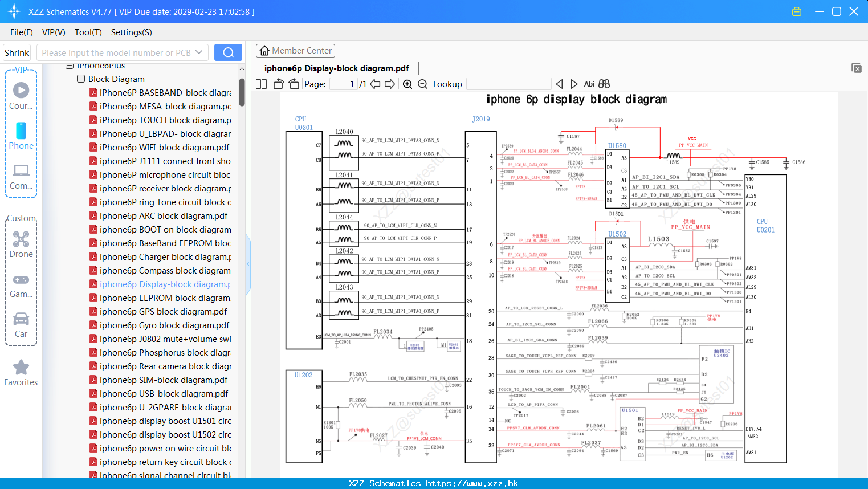Collapse the Block Diagram folder
868x489 pixels.
pos(81,79)
